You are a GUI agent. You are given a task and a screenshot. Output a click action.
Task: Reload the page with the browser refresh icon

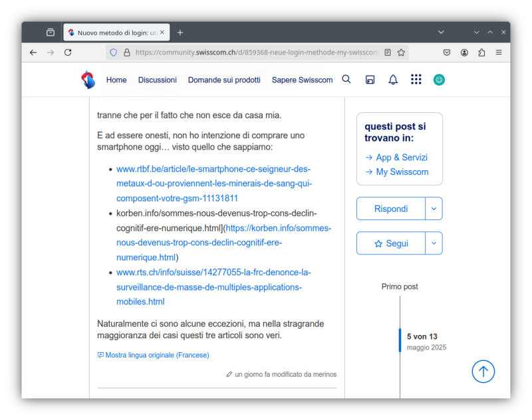pos(68,52)
